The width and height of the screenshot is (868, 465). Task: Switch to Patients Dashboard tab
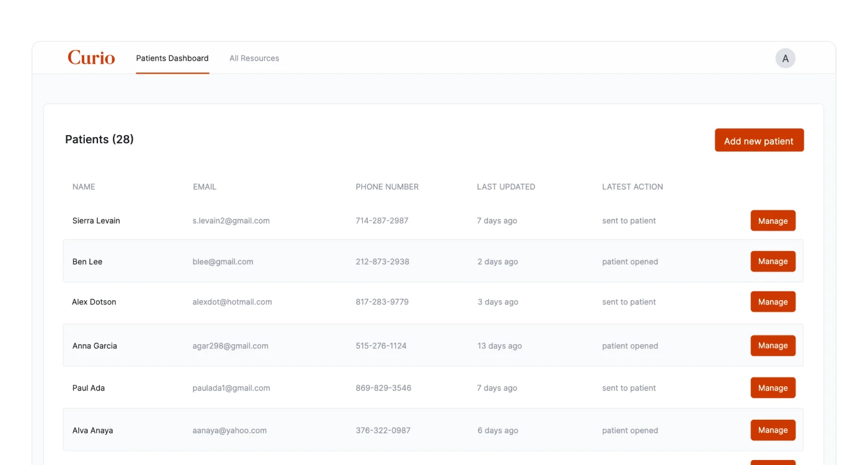tap(172, 58)
